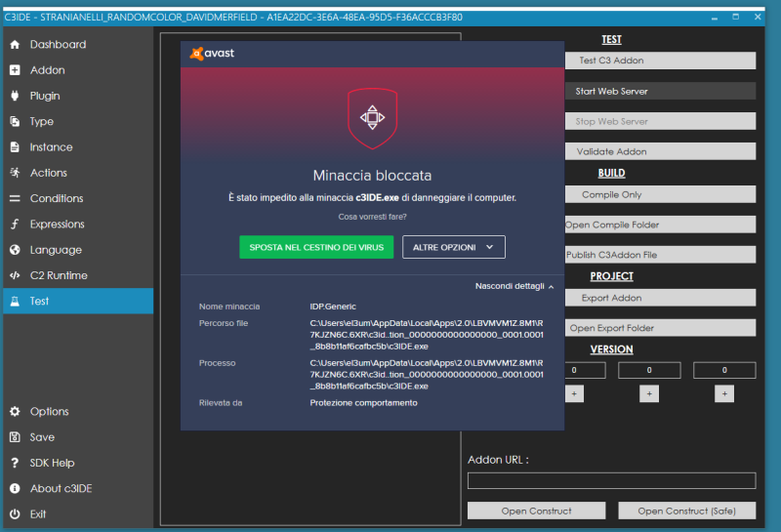The image size is (781, 532).
Task: Click Publish C3Addon File button
Action: [x=660, y=255]
